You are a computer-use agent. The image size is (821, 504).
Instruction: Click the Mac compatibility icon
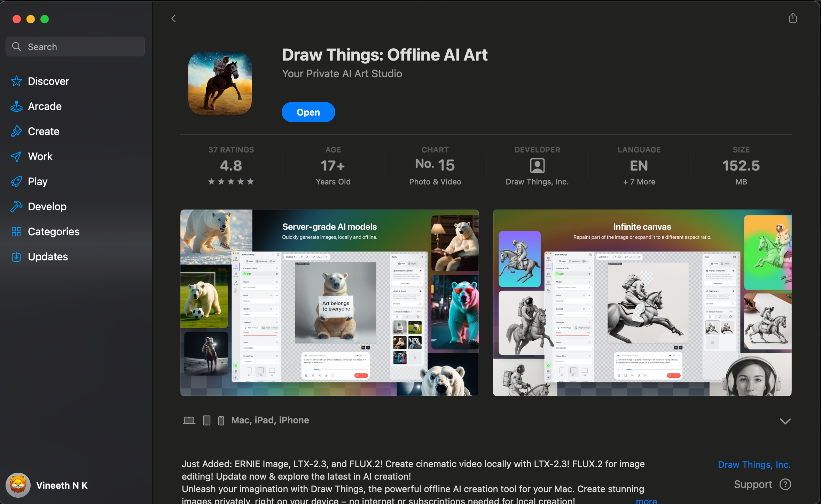(x=189, y=420)
